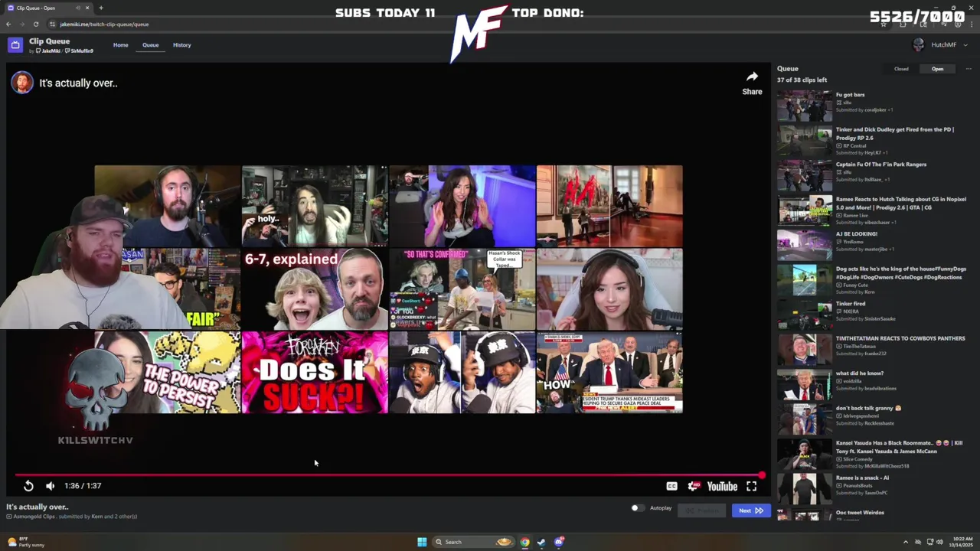Open the volume tray icon
980x551 pixels.
(x=940, y=542)
